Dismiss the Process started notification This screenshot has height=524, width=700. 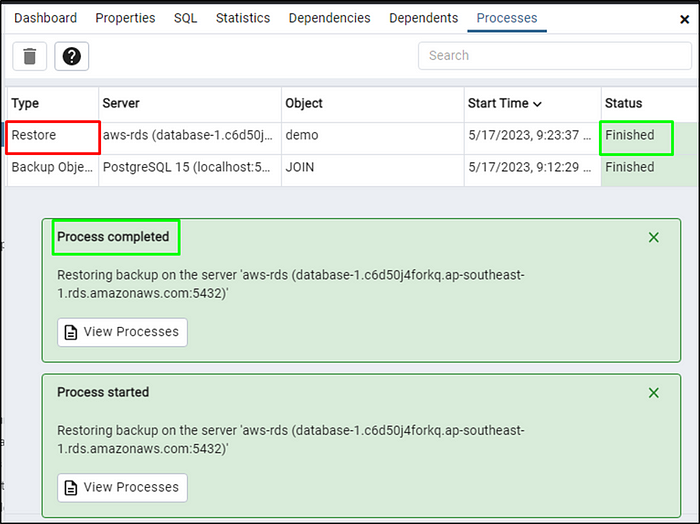tap(654, 393)
